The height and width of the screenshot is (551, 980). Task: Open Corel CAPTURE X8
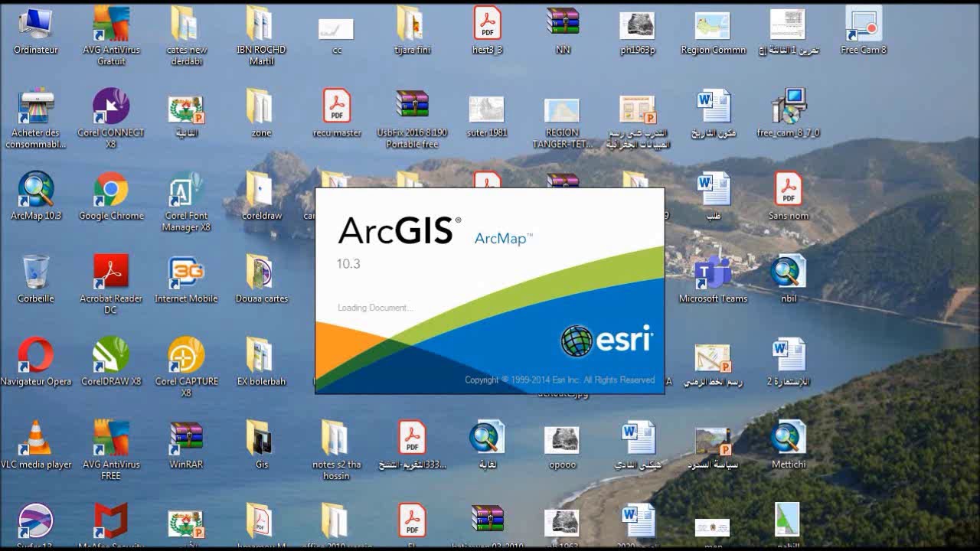tap(186, 355)
